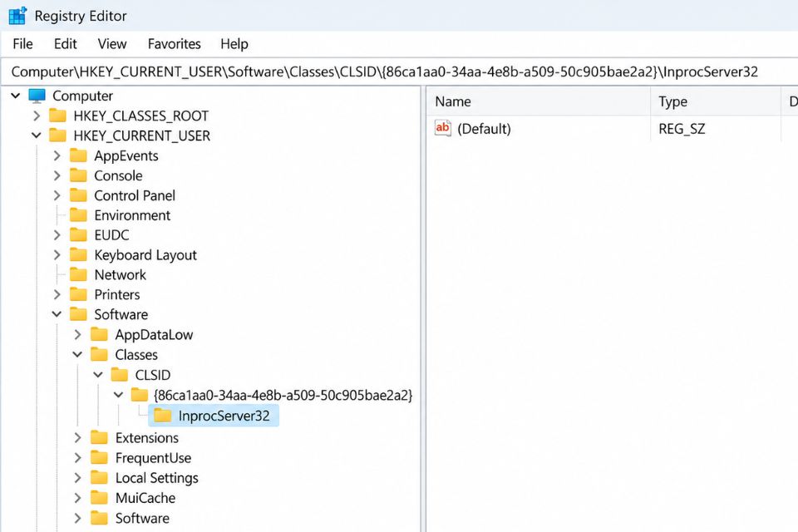Expand the Extensions key

click(77, 438)
